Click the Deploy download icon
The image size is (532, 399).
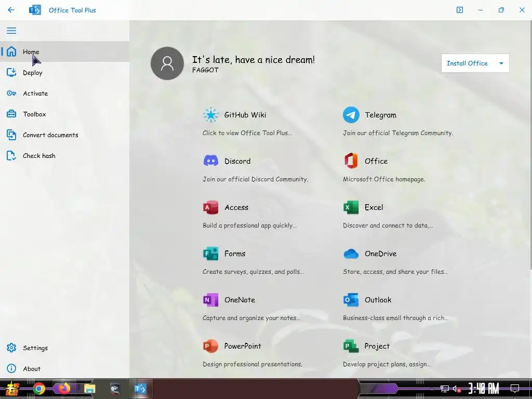point(11,72)
